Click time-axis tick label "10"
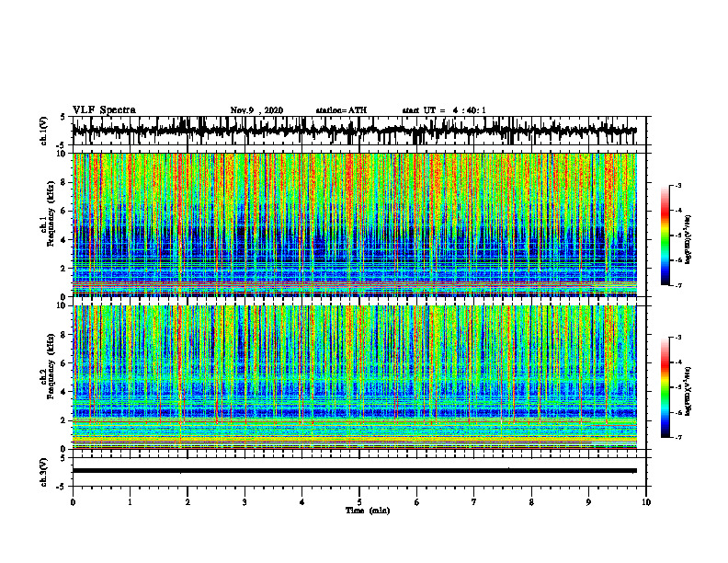This screenshot has height=563, width=728. click(646, 502)
